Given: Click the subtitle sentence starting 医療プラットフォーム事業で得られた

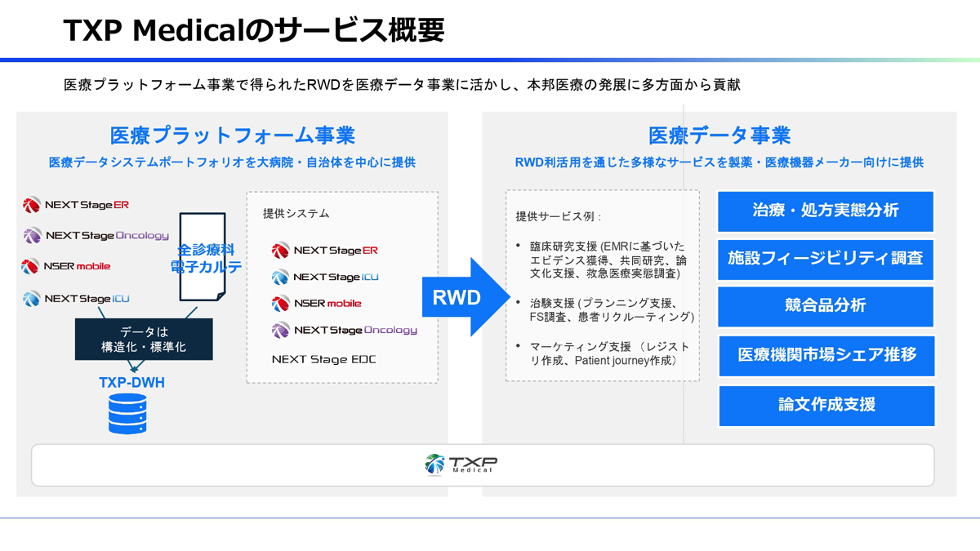Looking at the screenshot, I should click(x=402, y=85).
